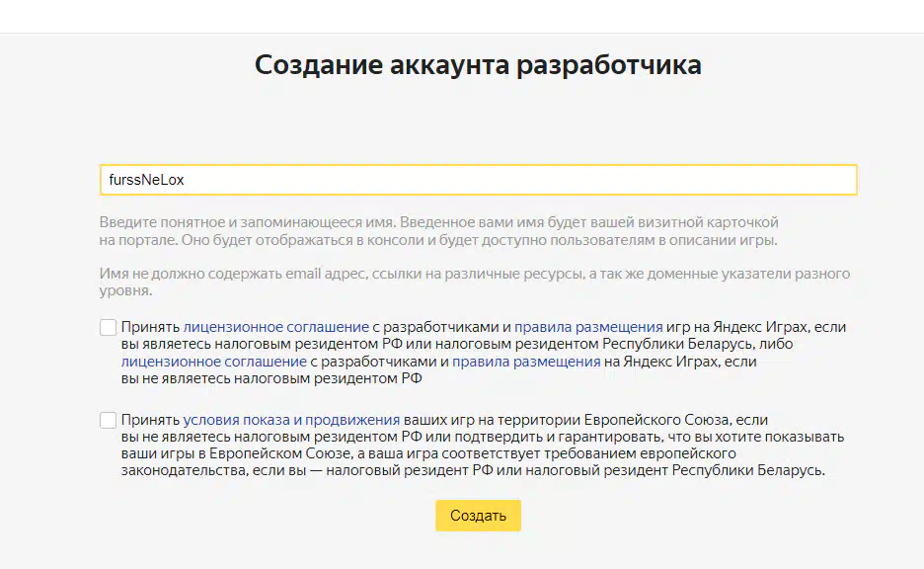Tick the license agreement acceptance checkbox

108,327
